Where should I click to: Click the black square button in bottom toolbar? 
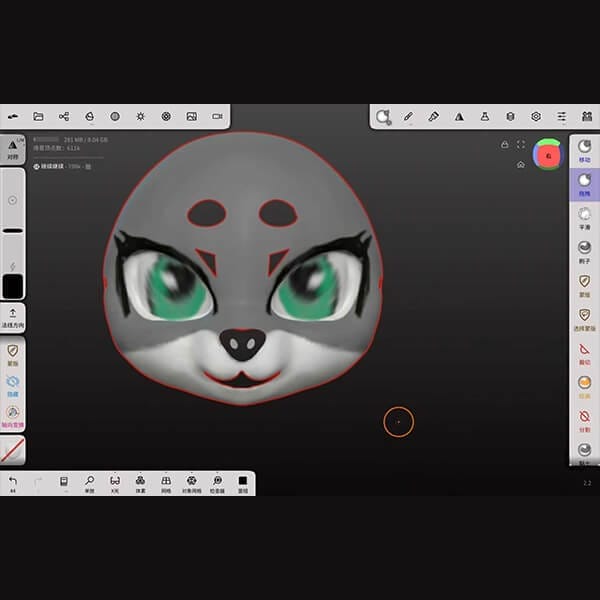coord(243,484)
